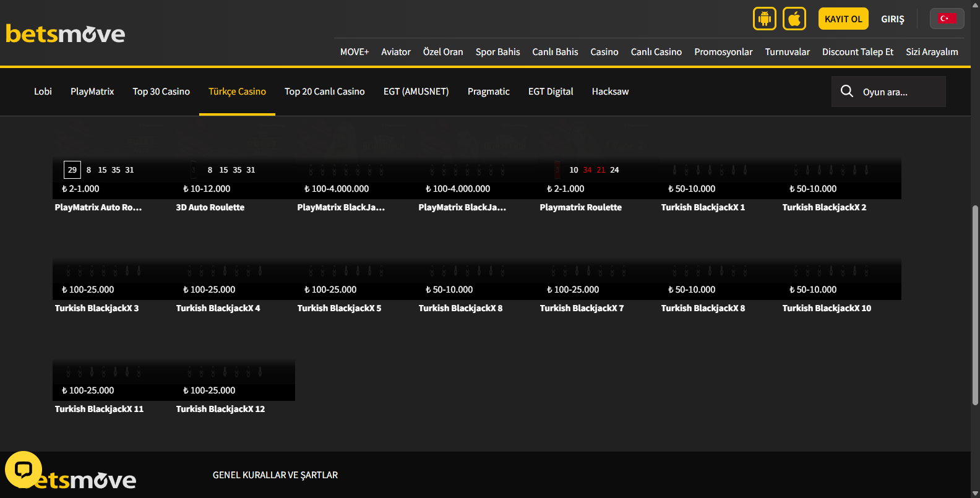Select the Turkish BlackjackX 12 game
This screenshot has width=980, height=498.
[220, 409]
